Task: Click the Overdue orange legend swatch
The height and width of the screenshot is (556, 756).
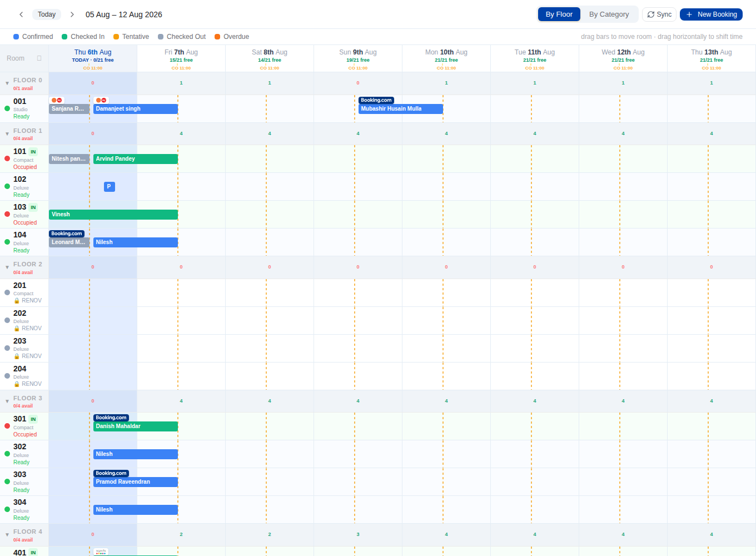Action: (x=217, y=37)
